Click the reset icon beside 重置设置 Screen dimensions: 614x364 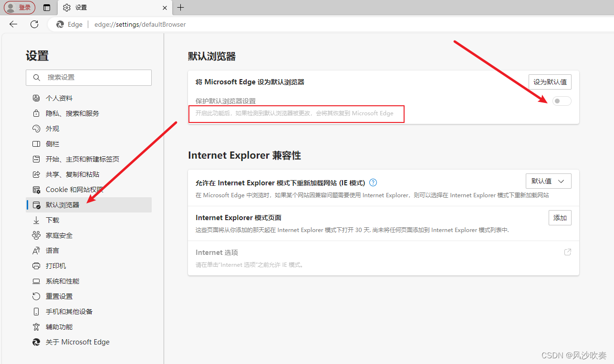tap(36, 296)
